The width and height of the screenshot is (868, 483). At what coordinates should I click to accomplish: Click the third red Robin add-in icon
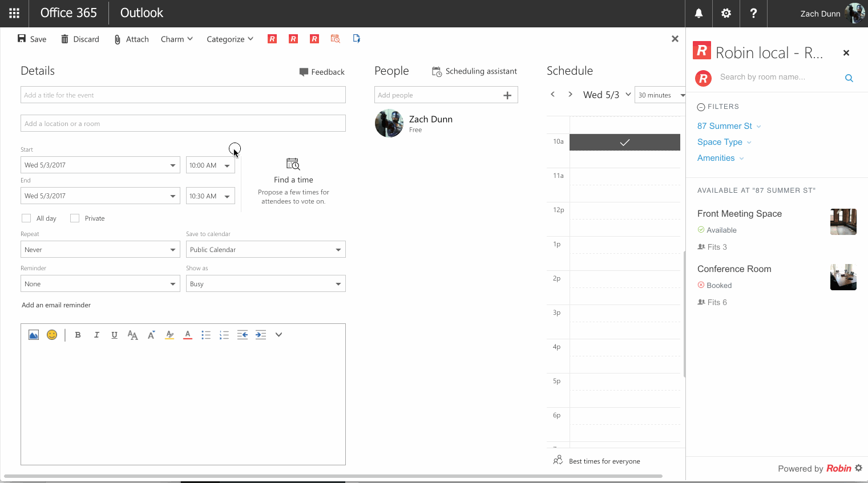314,39
